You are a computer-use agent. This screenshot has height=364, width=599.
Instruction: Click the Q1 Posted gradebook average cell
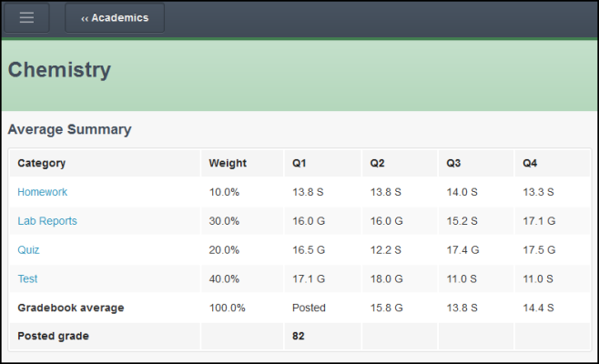pos(309,308)
